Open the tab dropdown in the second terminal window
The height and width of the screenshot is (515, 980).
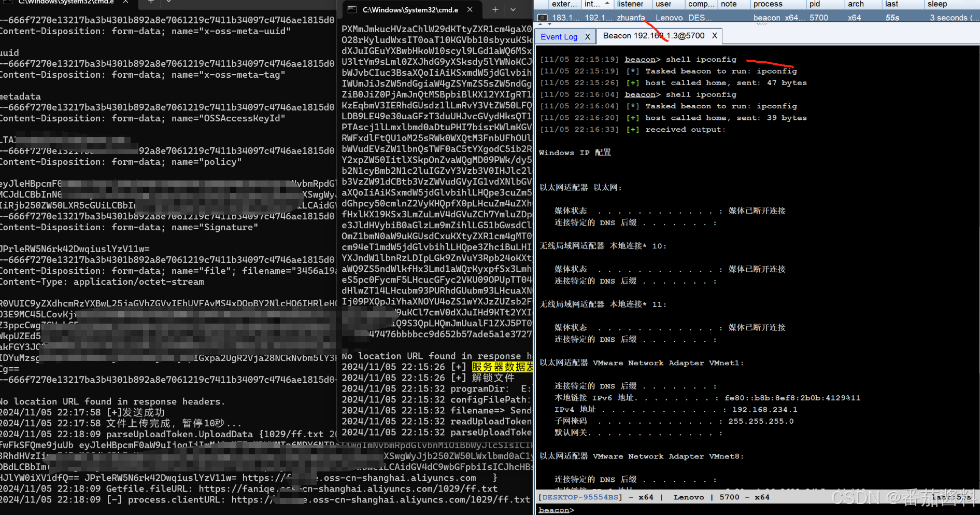pyautogui.click(x=513, y=9)
